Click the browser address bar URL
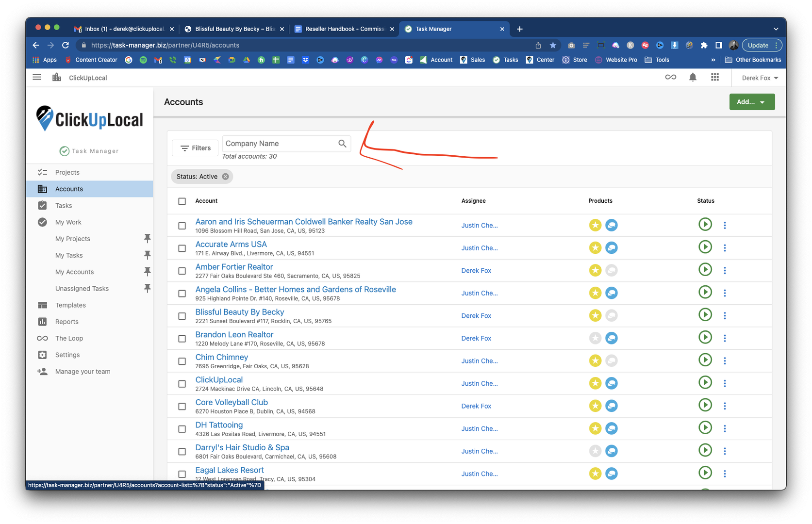This screenshot has width=812, height=524. [x=165, y=45]
